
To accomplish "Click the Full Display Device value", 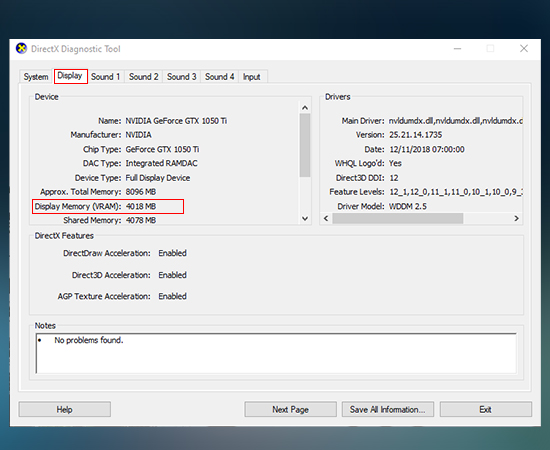I will [158, 178].
